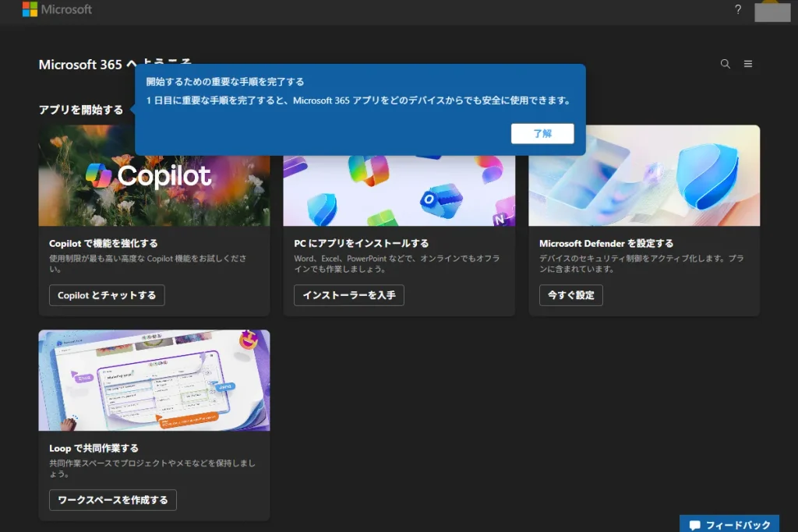The width and height of the screenshot is (798, 532).
Task: Click the Copilot で機能を強化する heading
Action: coord(104,243)
